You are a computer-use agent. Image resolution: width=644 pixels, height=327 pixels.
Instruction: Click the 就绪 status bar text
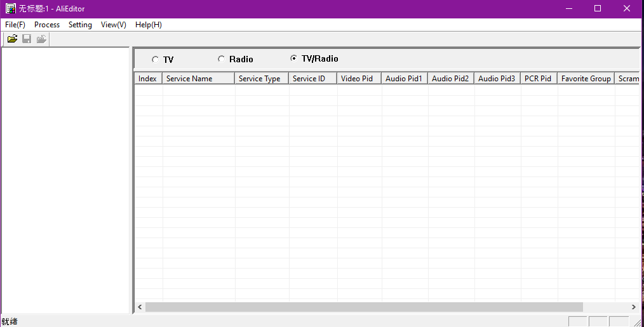point(9,322)
